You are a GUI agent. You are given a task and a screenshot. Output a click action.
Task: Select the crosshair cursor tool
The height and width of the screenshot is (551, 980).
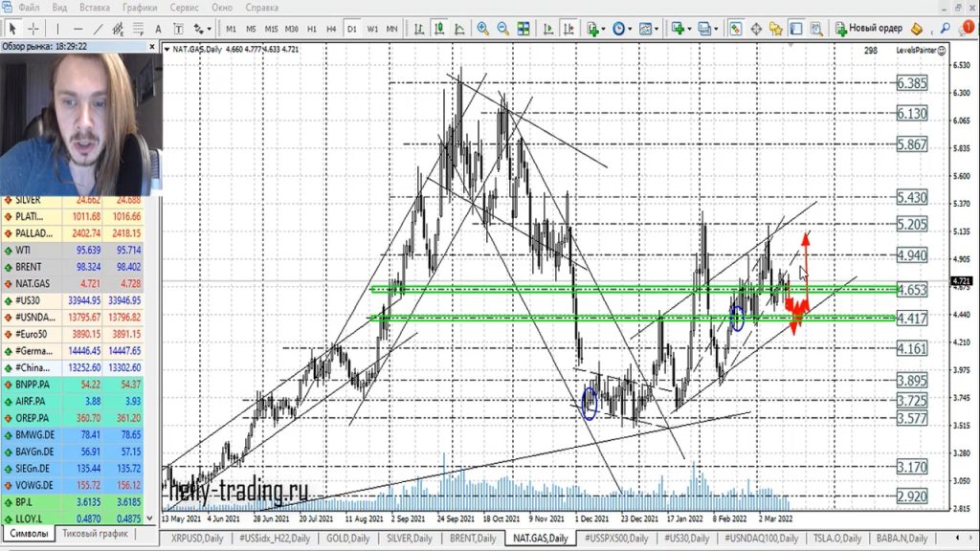[33, 29]
